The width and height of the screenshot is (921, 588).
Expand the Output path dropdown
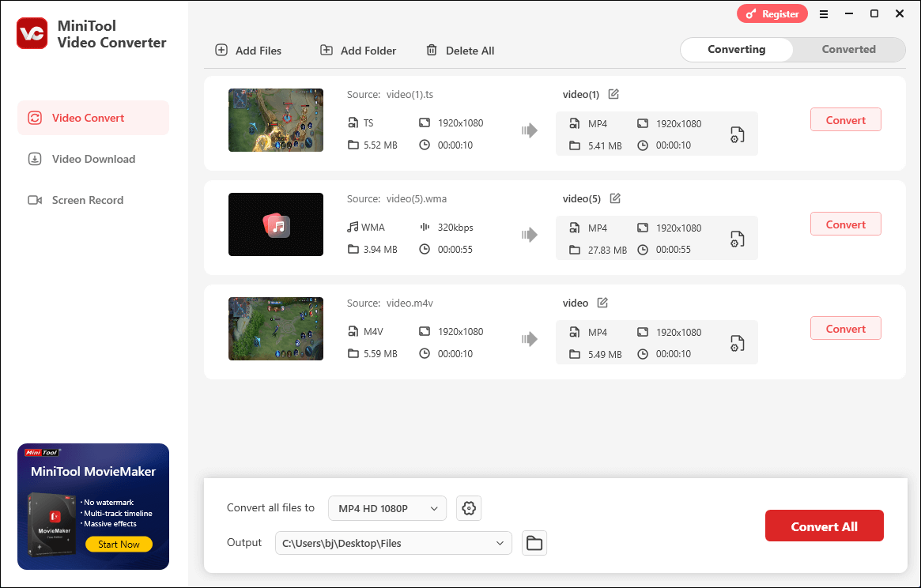[394, 544]
